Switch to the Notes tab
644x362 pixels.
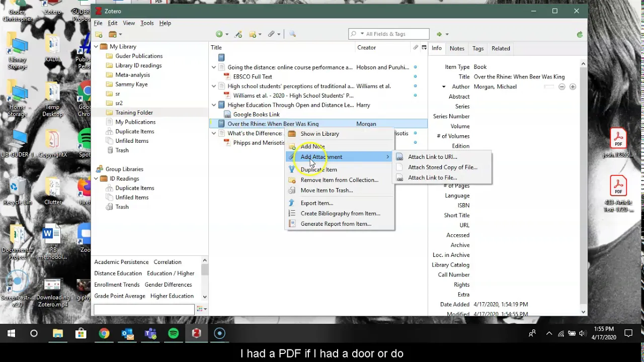tap(457, 48)
